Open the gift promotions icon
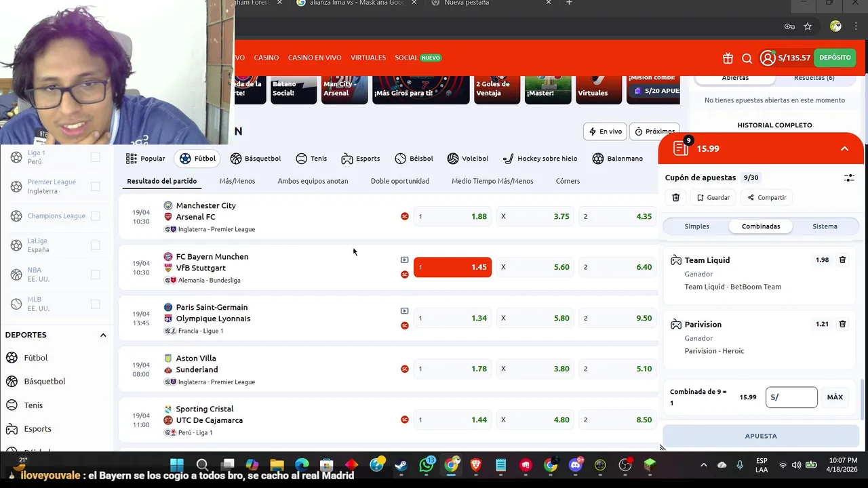This screenshot has height=488, width=868. 728,58
